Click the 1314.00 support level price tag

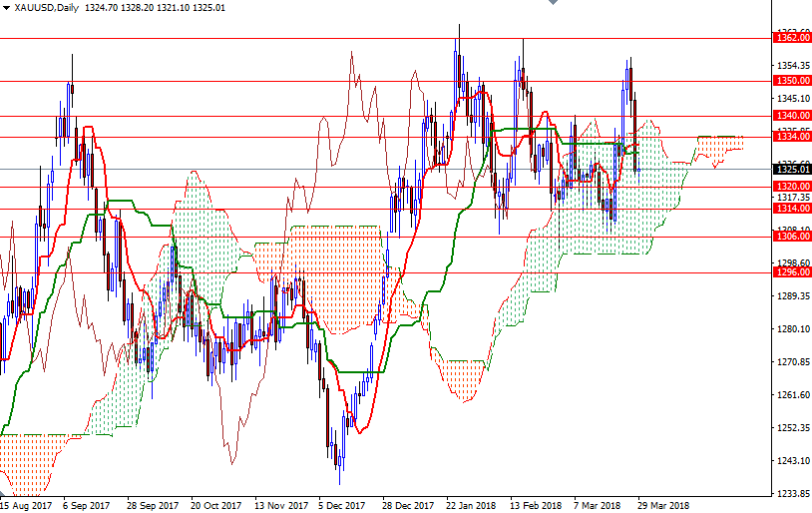[791, 209]
